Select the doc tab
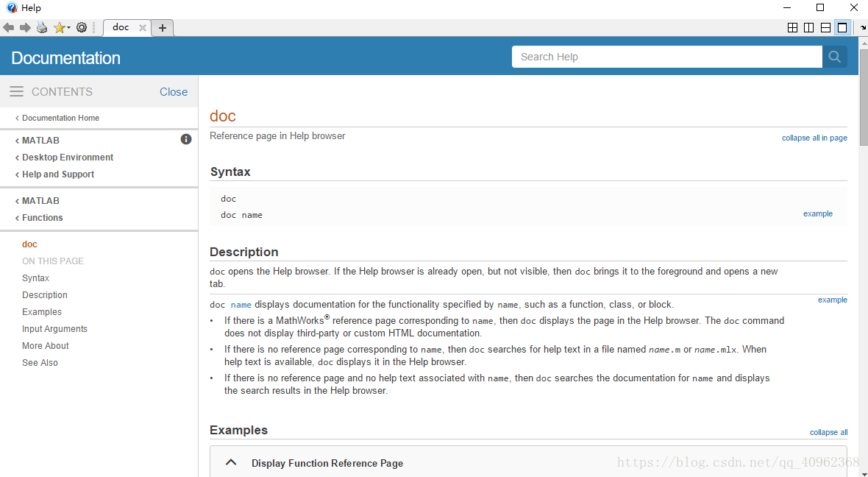 tap(121, 27)
